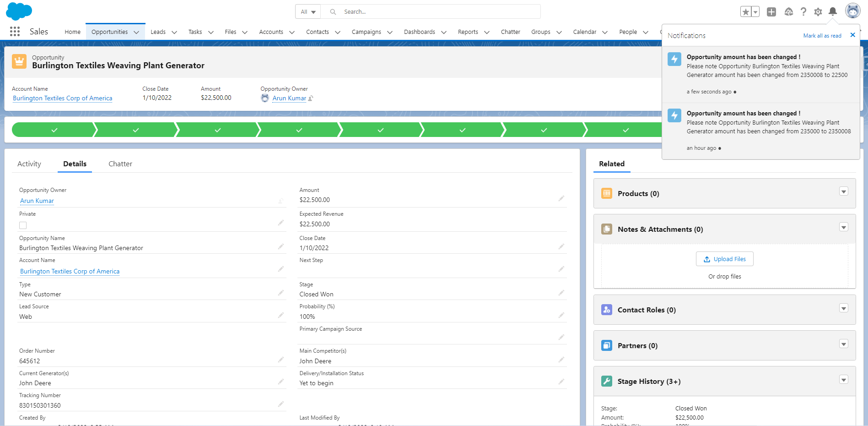Open Notes & Attachments menu arrow
Viewport: 868px width, 426px height.
[844, 227]
